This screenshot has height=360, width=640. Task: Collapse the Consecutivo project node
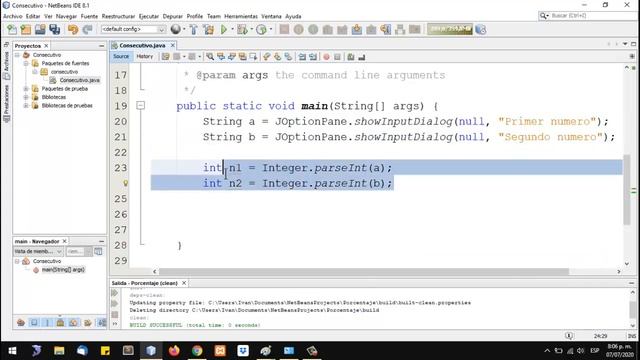pyautogui.click(x=17, y=55)
